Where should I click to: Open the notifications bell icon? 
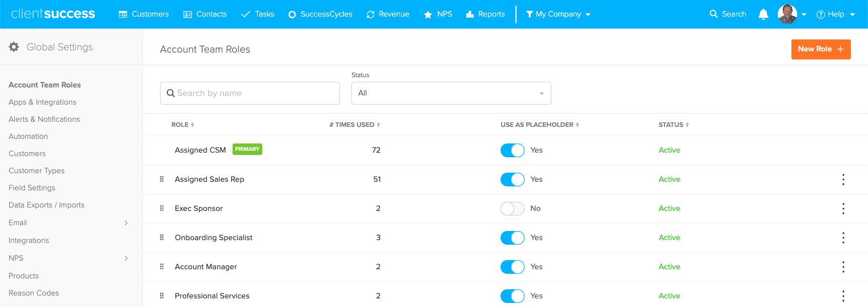click(x=763, y=14)
